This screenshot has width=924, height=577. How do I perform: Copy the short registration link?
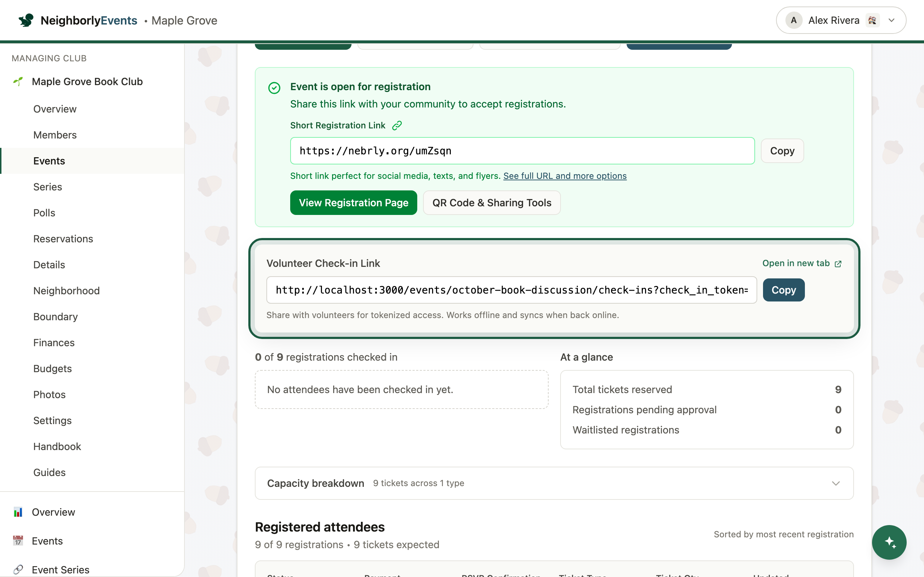point(783,151)
